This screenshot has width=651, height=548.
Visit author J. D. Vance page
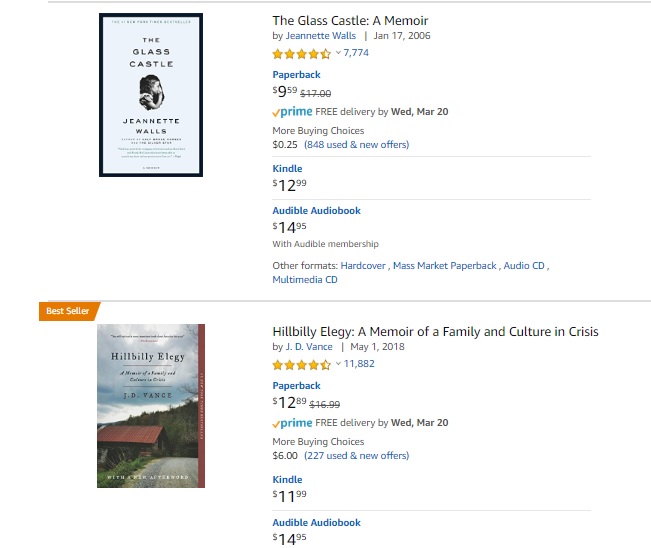click(309, 347)
